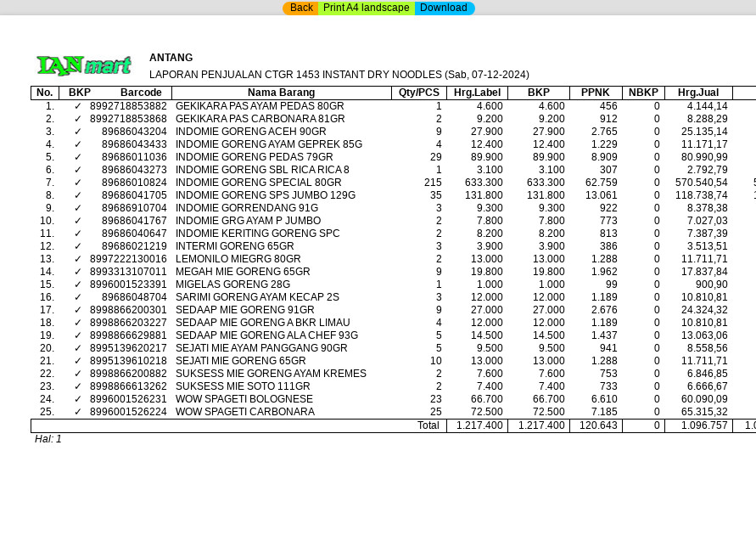756x535 pixels.
Task: Click BKP checkmark for Indomie Goreng Special 80GR
Action: (x=78, y=183)
